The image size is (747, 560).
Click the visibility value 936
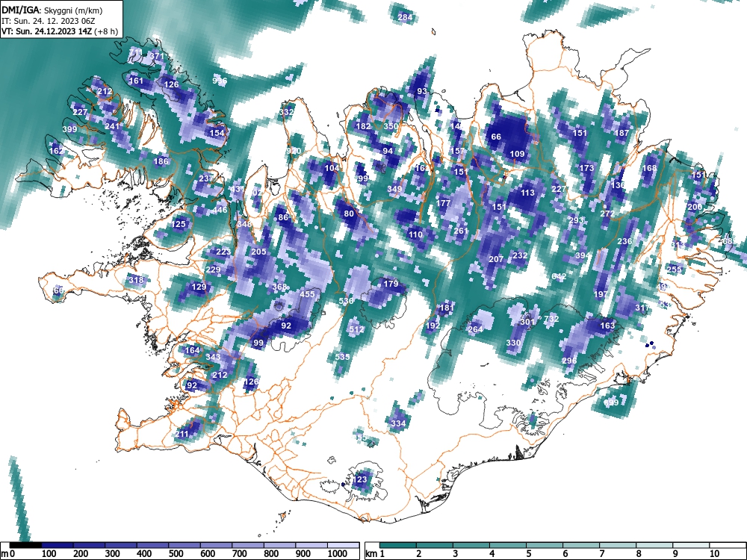(x=220, y=81)
